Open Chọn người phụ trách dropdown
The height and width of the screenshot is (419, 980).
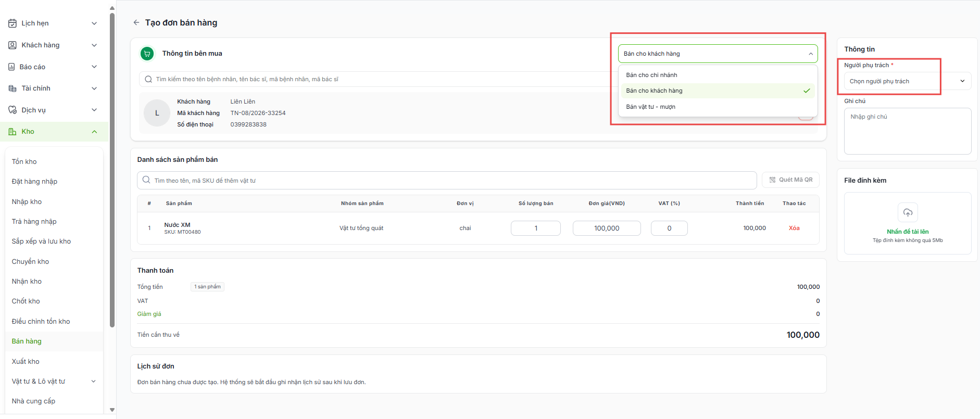(907, 81)
